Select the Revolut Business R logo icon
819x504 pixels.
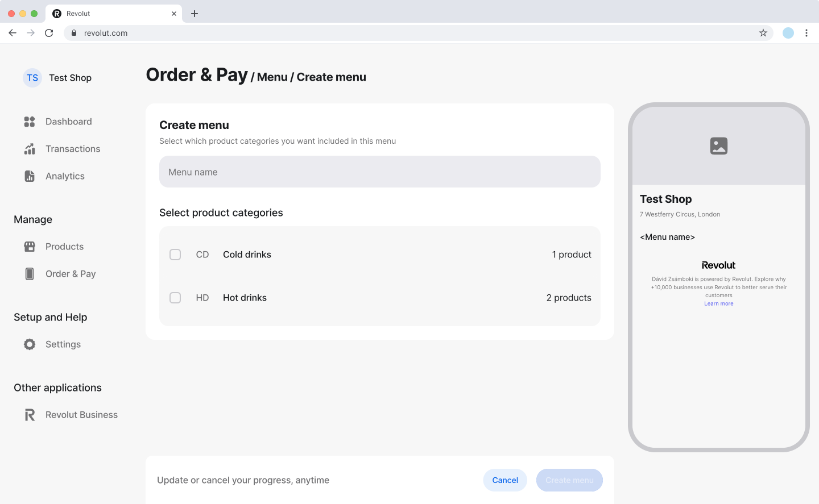[x=30, y=415]
